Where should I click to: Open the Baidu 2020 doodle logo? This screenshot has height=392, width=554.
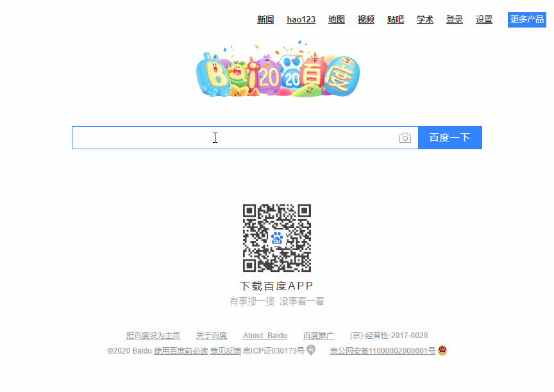pyautogui.click(x=278, y=69)
